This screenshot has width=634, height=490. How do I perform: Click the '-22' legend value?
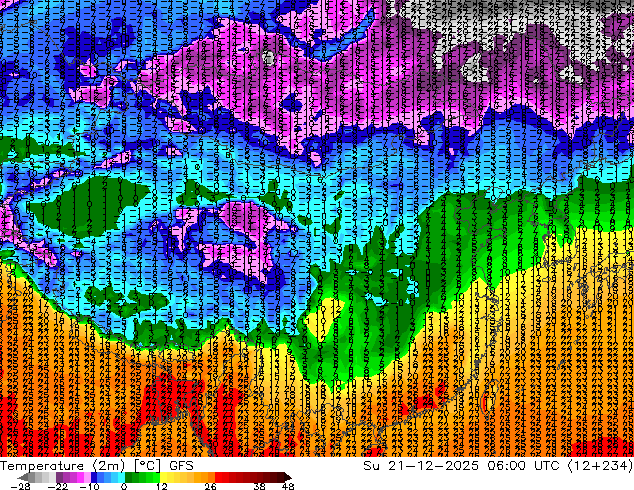click(x=57, y=486)
